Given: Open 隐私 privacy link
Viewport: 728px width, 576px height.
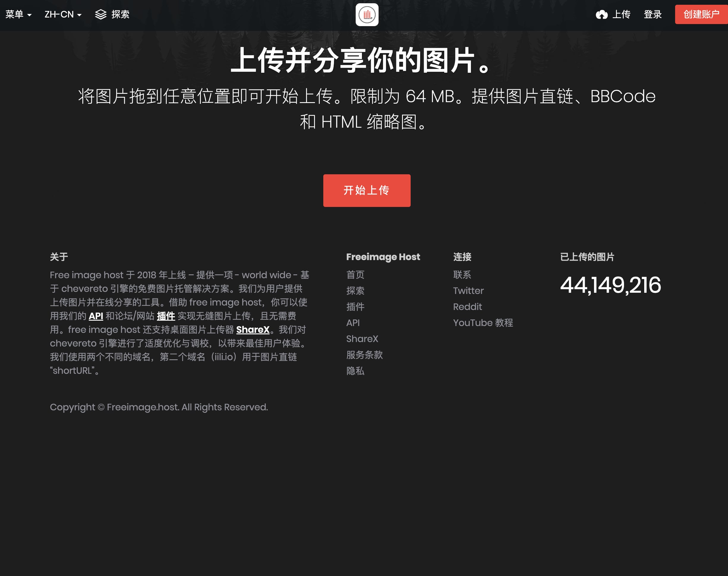Looking at the screenshot, I should [x=355, y=371].
